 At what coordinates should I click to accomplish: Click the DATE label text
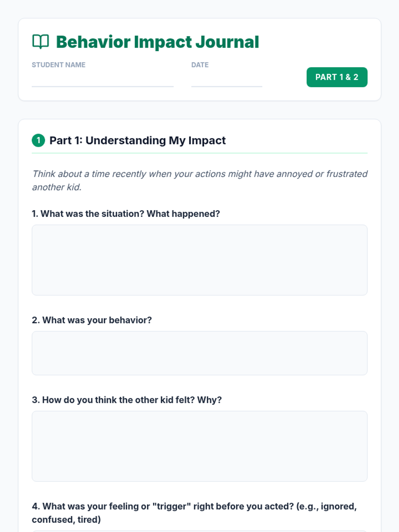coord(200,65)
